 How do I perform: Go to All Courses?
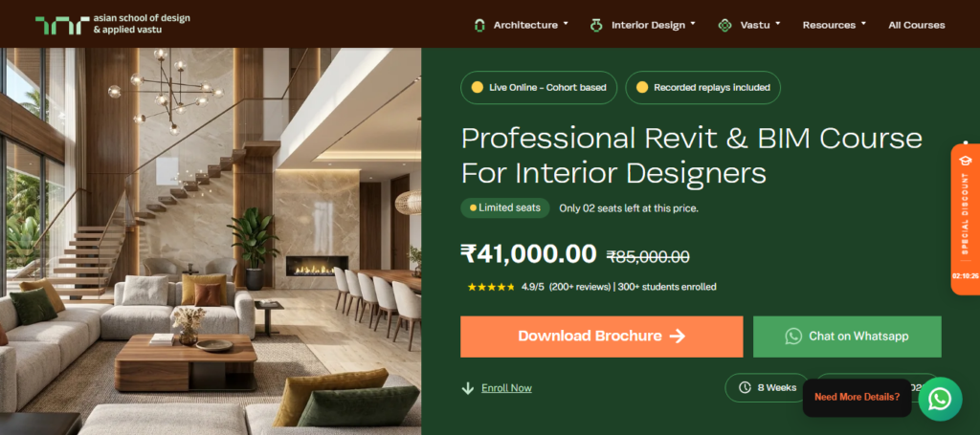point(916,25)
